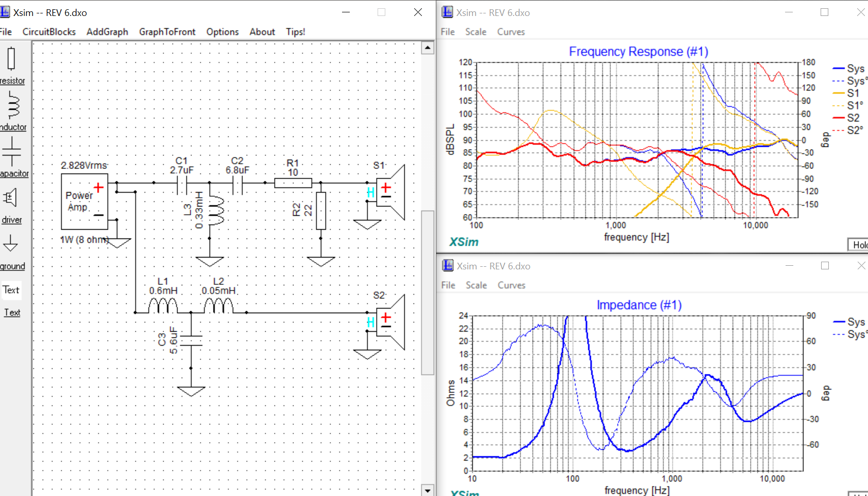Click the boxed Text tool
This screenshot has width=868, height=496.
(x=11, y=290)
